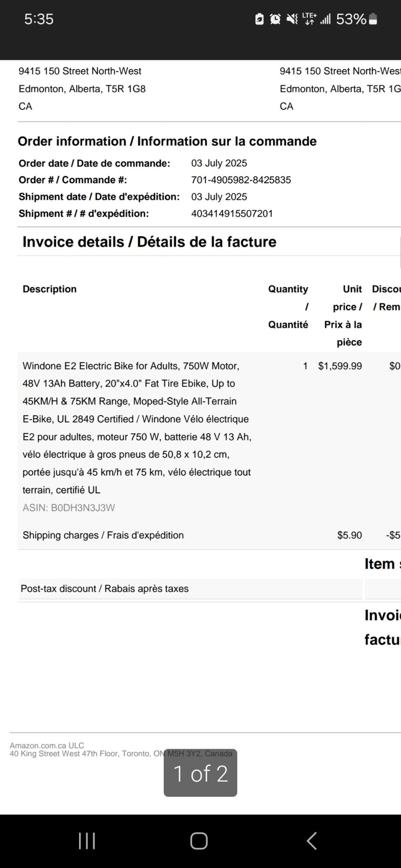Tap the alarm clock status icon
The width and height of the screenshot is (401, 868).
click(x=275, y=19)
